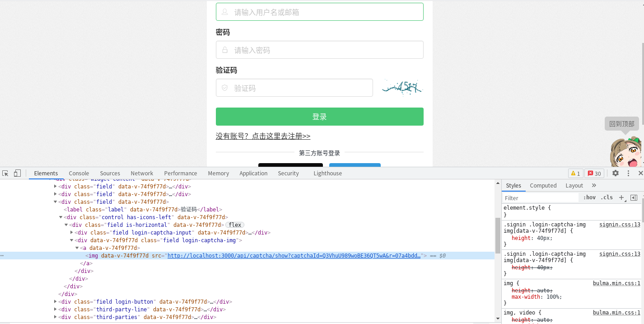
Task: Close the DevTools panel
Action: point(640,173)
